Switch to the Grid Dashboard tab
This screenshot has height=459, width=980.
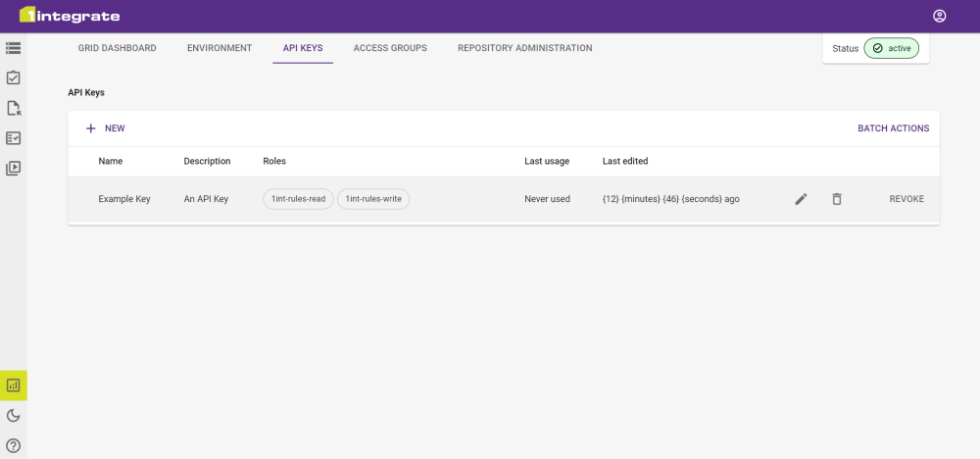[x=117, y=48]
